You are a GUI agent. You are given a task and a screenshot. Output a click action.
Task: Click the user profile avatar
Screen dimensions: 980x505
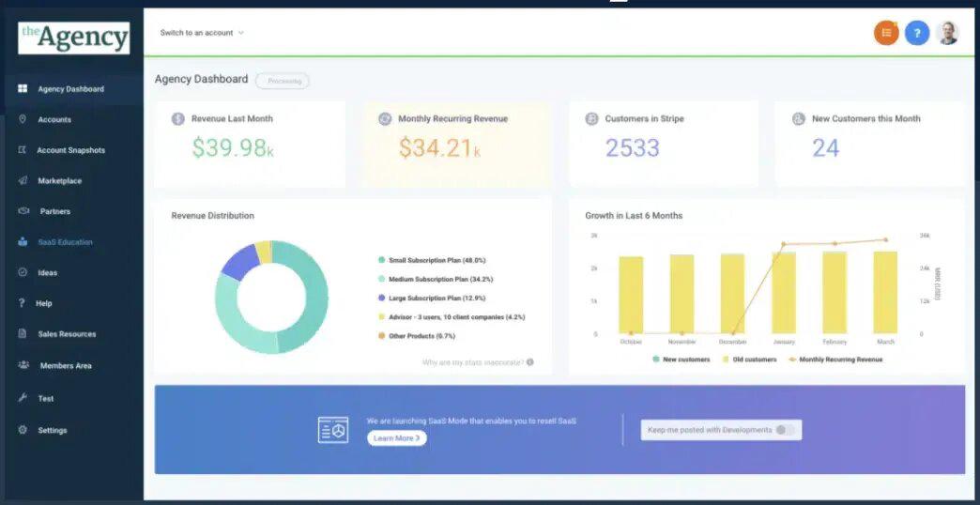(x=948, y=33)
